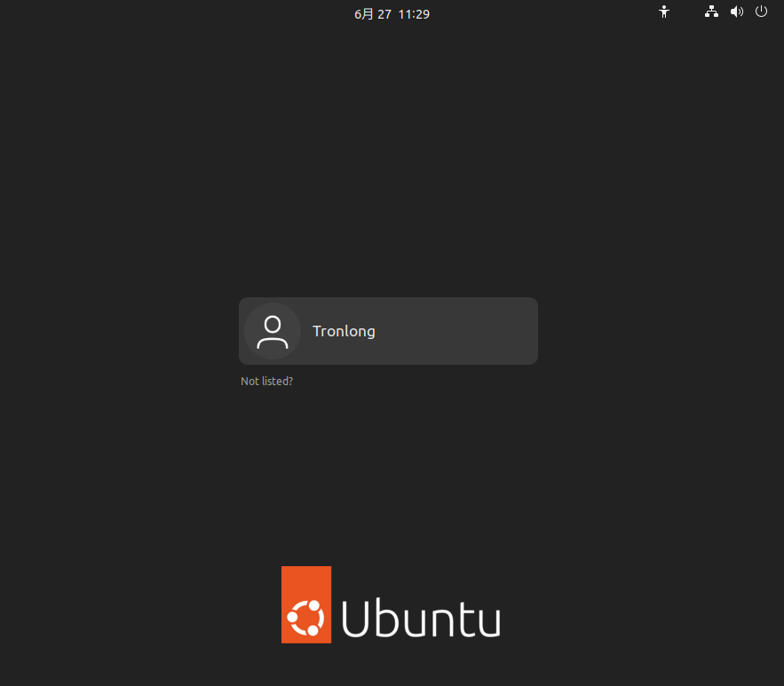Screen dimensions: 784x686
Task: Open the volume speaker icon
Action: tap(737, 12)
